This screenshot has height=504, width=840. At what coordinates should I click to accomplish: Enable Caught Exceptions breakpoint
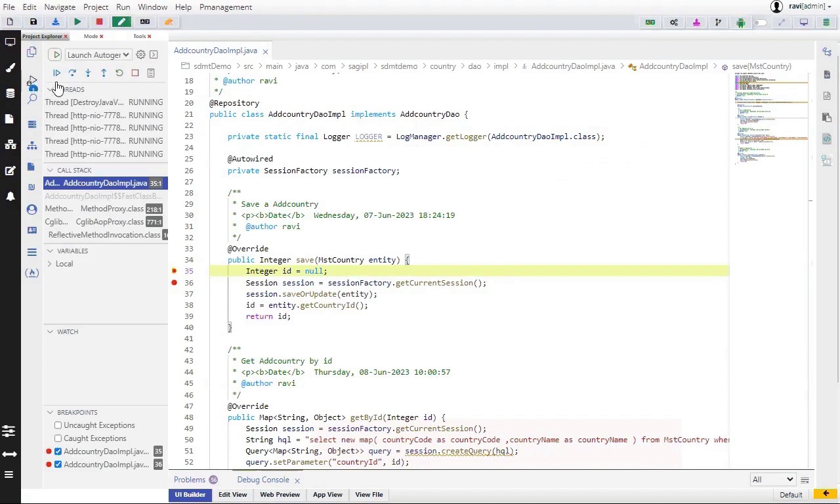tap(58, 438)
